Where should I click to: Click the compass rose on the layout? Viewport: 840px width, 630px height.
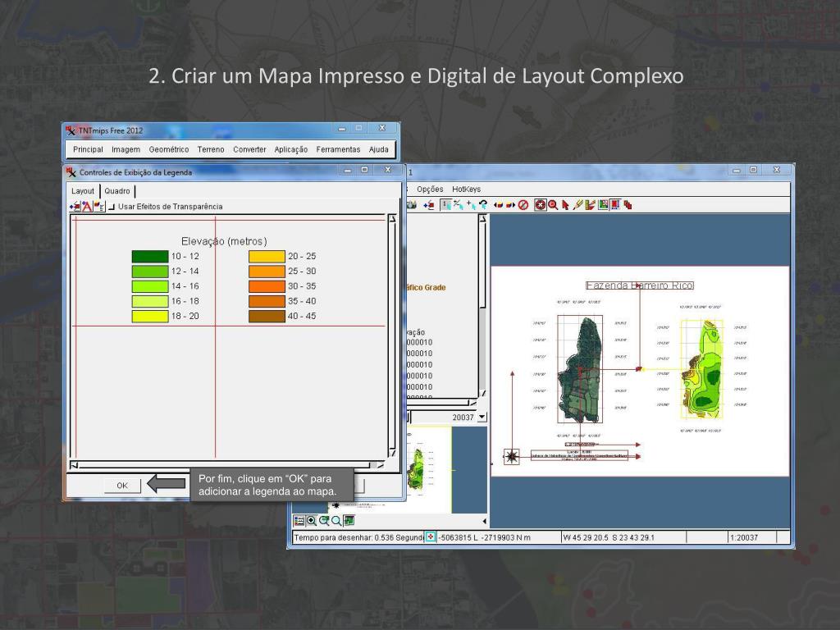coord(512,456)
